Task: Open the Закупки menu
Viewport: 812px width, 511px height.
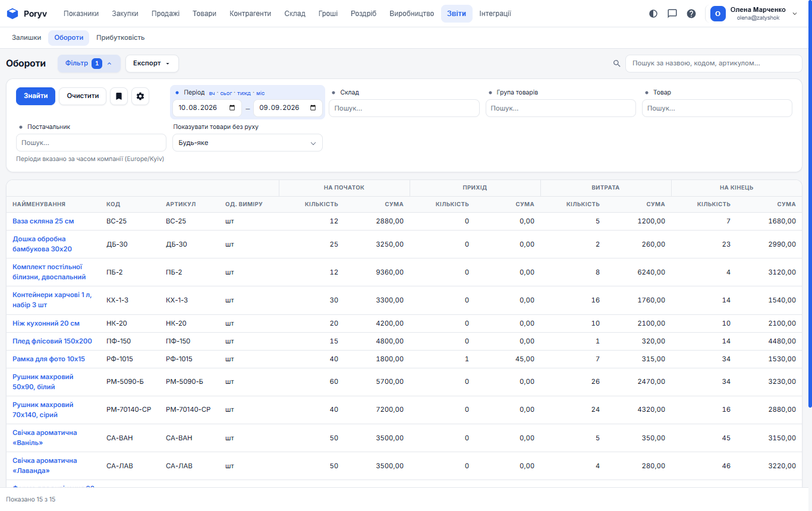Action: [125, 14]
